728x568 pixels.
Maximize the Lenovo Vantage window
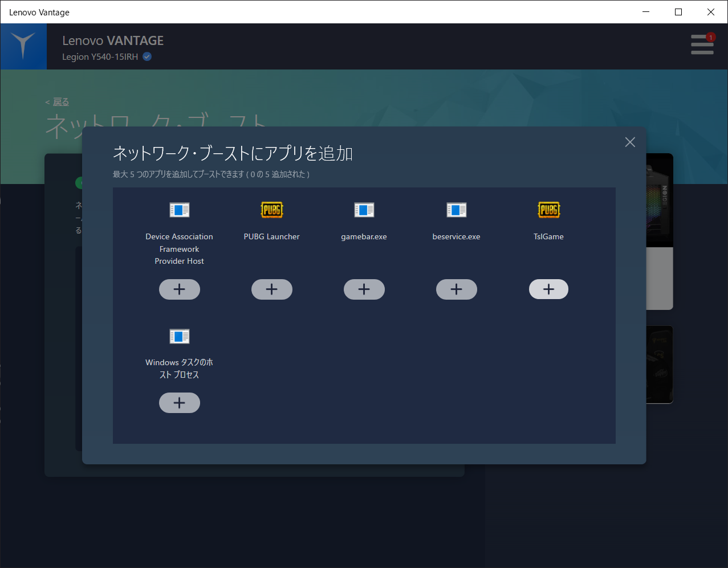point(678,12)
